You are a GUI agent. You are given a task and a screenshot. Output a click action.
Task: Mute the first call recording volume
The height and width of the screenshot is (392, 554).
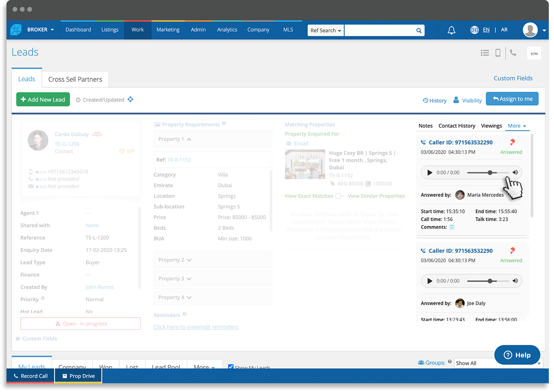tap(515, 173)
